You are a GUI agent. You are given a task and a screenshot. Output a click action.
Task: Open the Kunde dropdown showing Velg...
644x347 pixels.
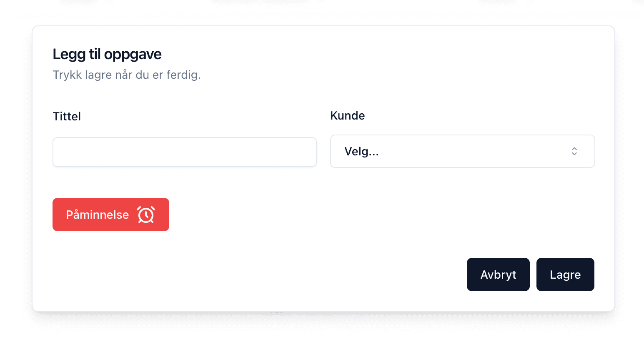click(x=462, y=151)
